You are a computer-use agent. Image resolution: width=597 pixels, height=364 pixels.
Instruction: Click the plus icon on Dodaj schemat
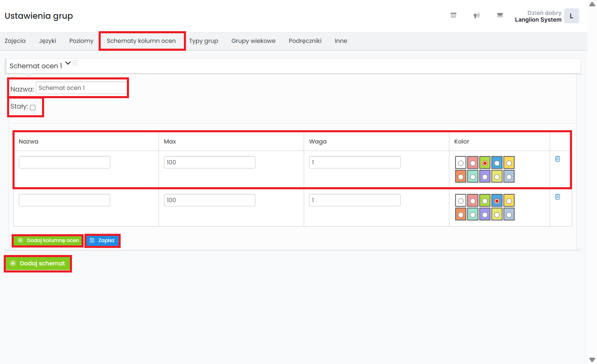pos(13,263)
